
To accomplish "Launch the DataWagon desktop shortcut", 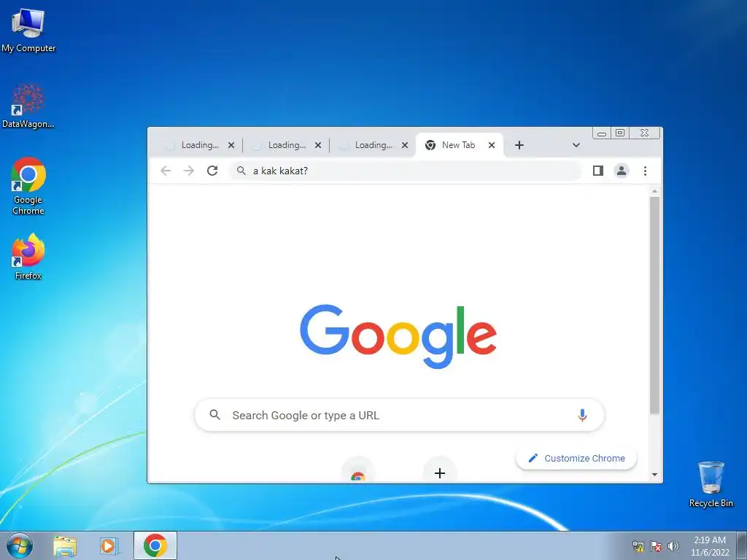I will click(x=28, y=106).
